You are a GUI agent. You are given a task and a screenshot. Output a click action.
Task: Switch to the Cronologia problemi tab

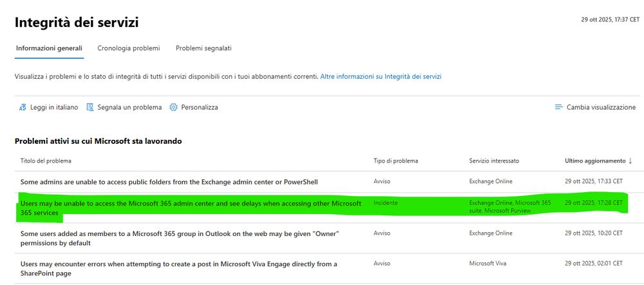(x=128, y=48)
